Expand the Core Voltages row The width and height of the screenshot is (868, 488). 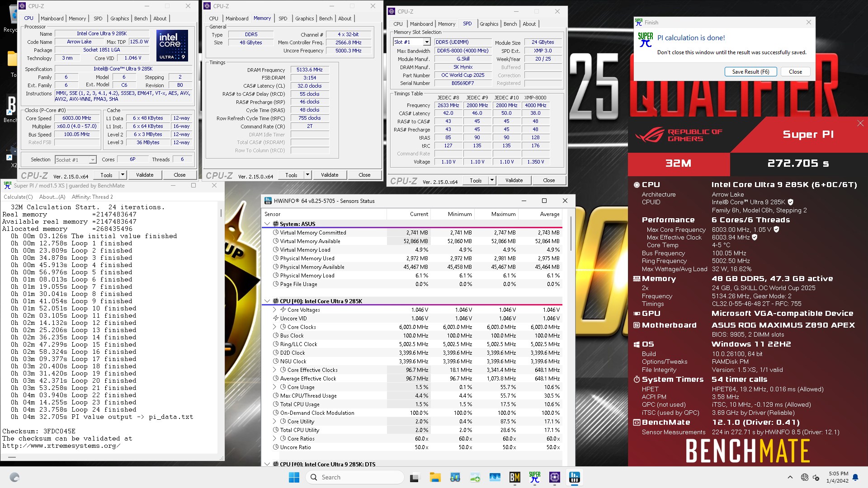[274, 310]
